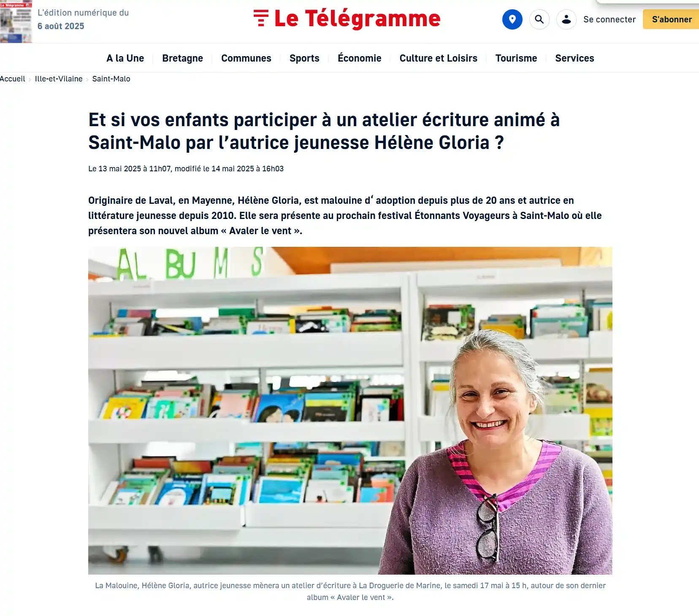Click the user profile icon
This screenshot has width=699, height=616.
566,19
